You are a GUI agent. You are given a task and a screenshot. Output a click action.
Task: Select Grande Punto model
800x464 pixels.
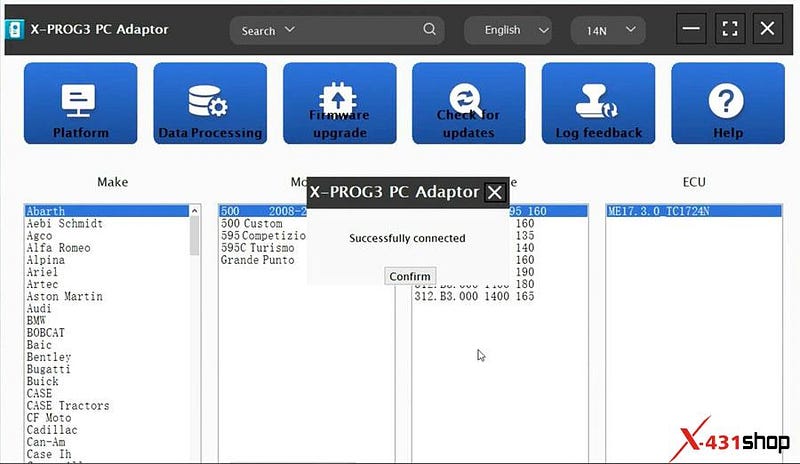[x=257, y=260]
